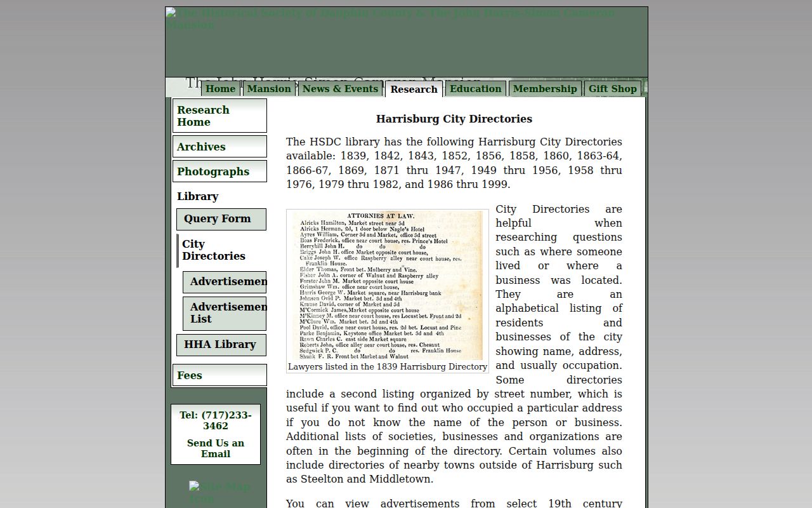
Task: Open HHA Library sidebar link
Action: click(x=221, y=345)
